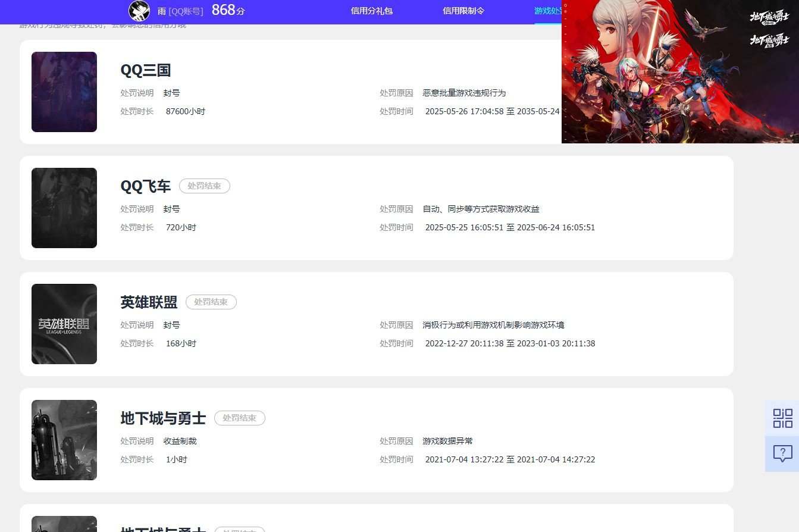The width and height of the screenshot is (799, 532).
Task: Switch to the 信用限制令 tab
Action: click(x=463, y=11)
